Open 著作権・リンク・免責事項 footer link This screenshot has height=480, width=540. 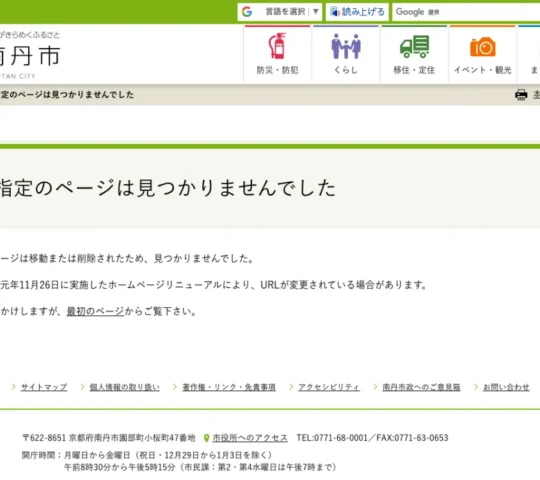[229, 387]
